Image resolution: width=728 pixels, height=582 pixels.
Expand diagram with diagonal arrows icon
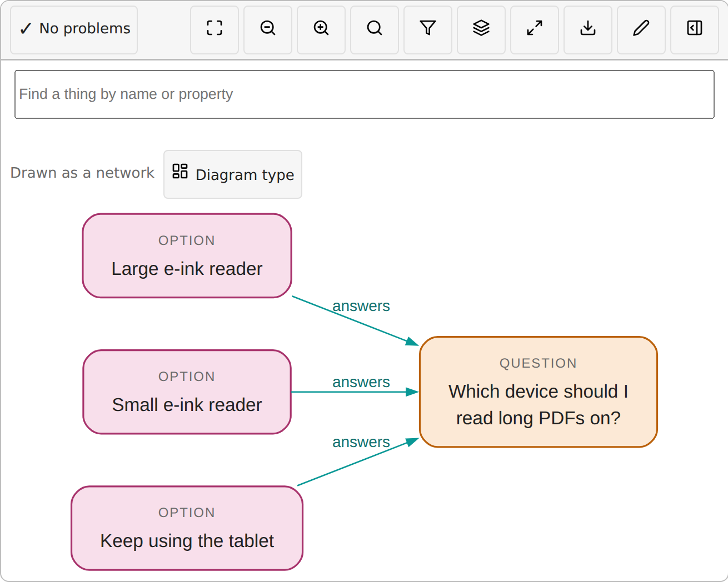(535, 30)
